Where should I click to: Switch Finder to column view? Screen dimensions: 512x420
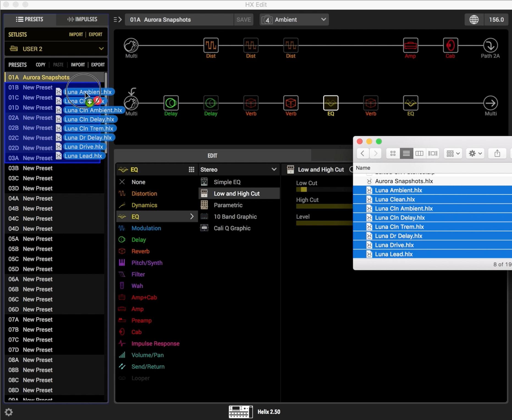coord(419,153)
